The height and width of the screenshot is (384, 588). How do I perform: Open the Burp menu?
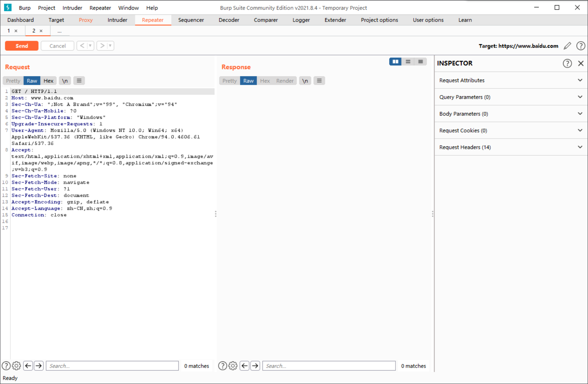coord(25,8)
